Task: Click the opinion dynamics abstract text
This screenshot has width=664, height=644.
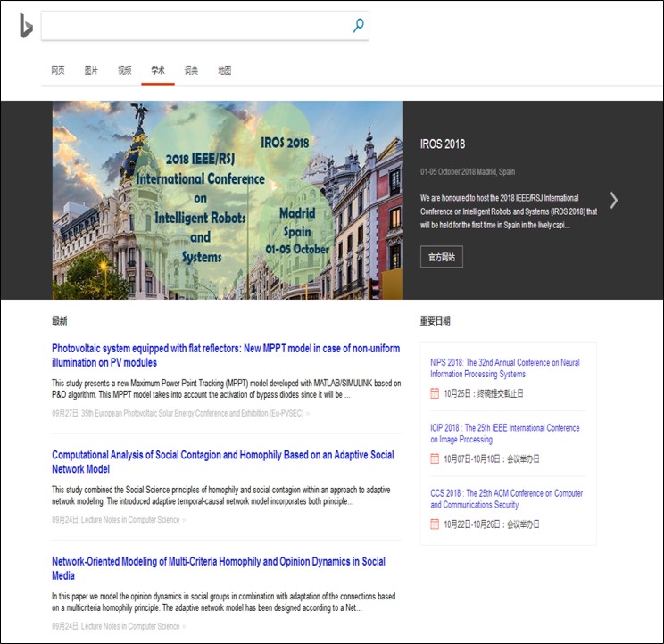Action: click(x=224, y=602)
